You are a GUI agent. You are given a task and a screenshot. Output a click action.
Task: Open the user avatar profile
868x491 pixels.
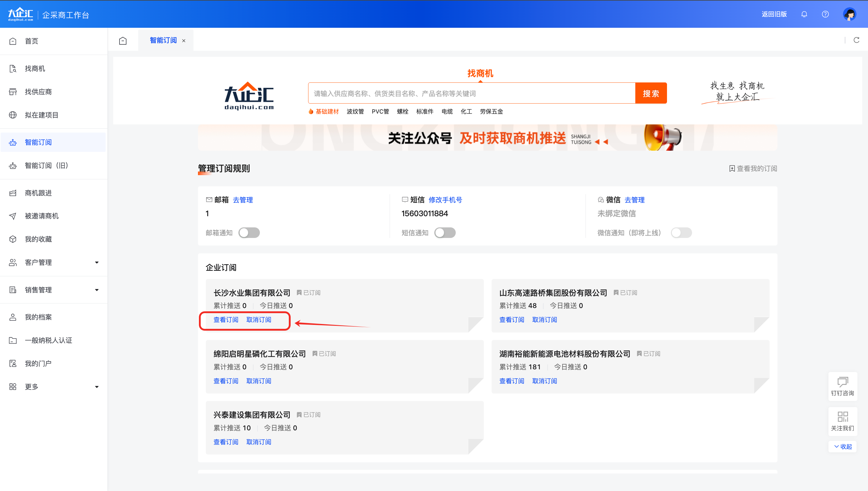point(850,14)
